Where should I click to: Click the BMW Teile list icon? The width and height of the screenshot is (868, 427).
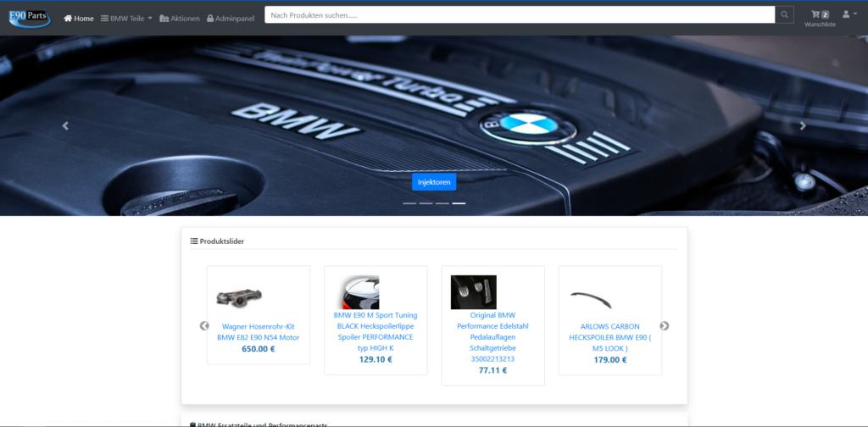[104, 19]
